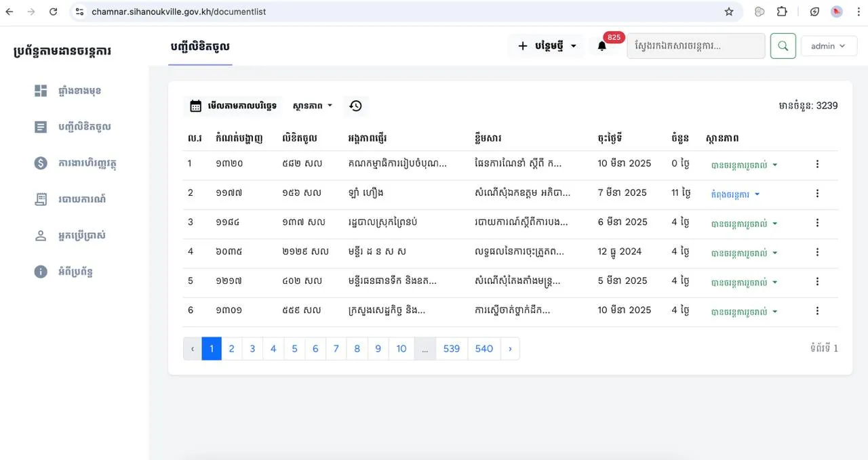Open the dashboard grid icon in sidebar
The height and width of the screenshot is (460, 868).
pos(41,91)
